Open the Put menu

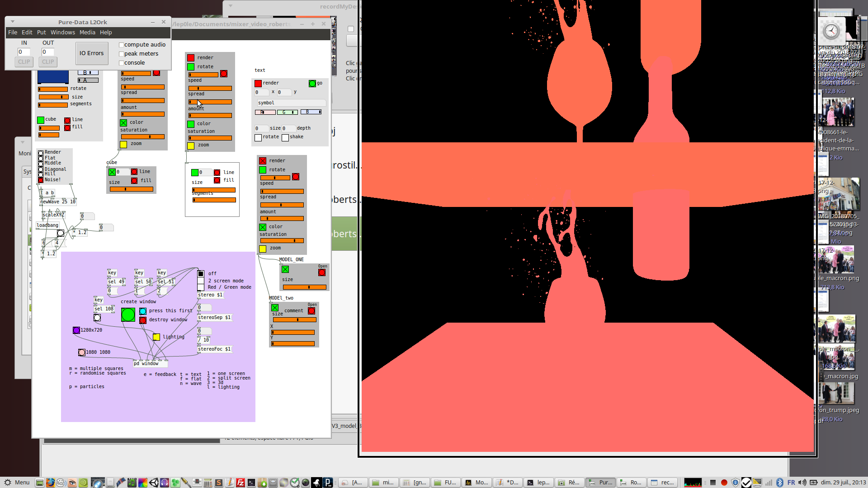41,33
